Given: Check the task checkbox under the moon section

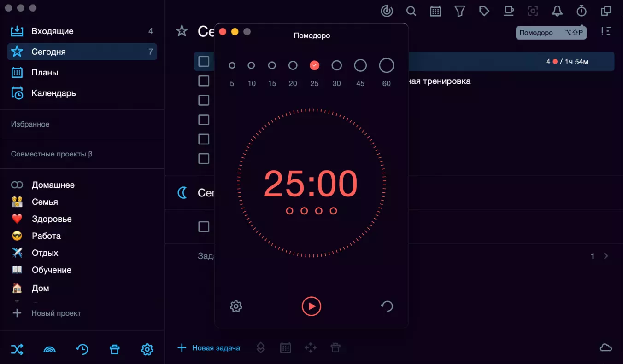Looking at the screenshot, I should tap(204, 226).
